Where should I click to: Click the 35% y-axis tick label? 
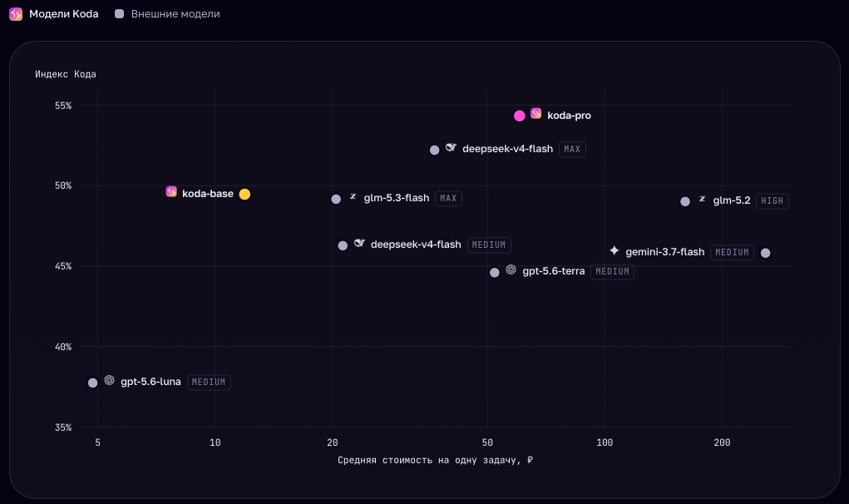point(63,427)
